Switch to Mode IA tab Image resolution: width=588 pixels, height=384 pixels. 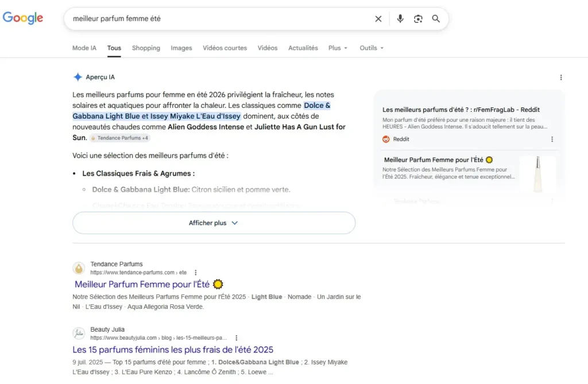coord(84,48)
